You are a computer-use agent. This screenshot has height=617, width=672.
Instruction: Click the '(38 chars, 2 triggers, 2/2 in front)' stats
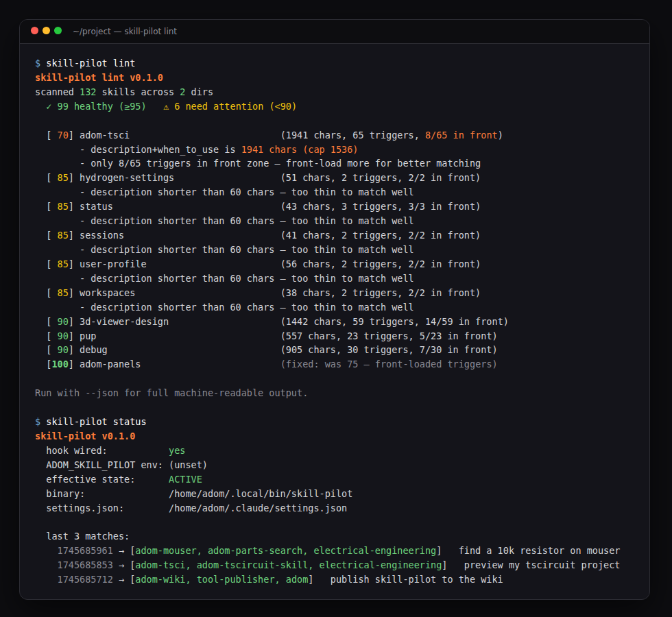380,293
